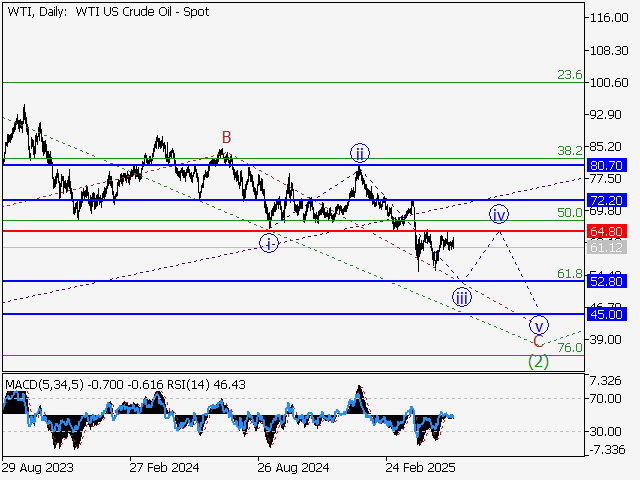Click the circled wave v marker

pyautogui.click(x=539, y=325)
